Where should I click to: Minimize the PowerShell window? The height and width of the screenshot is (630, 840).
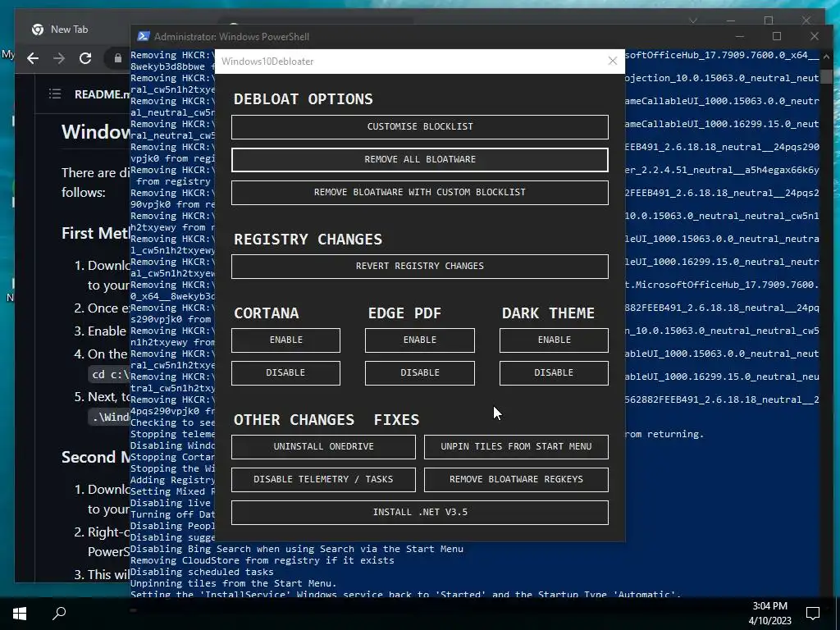pos(740,36)
